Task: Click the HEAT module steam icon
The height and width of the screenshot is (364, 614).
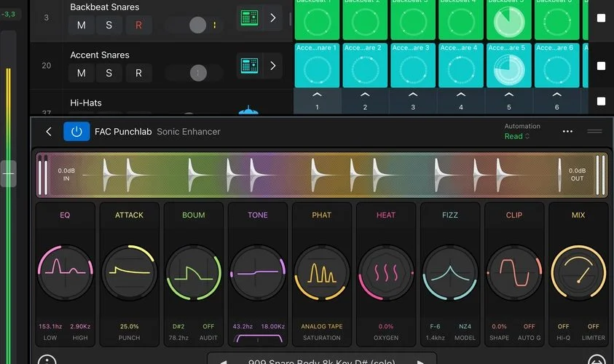Action: (x=386, y=273)
